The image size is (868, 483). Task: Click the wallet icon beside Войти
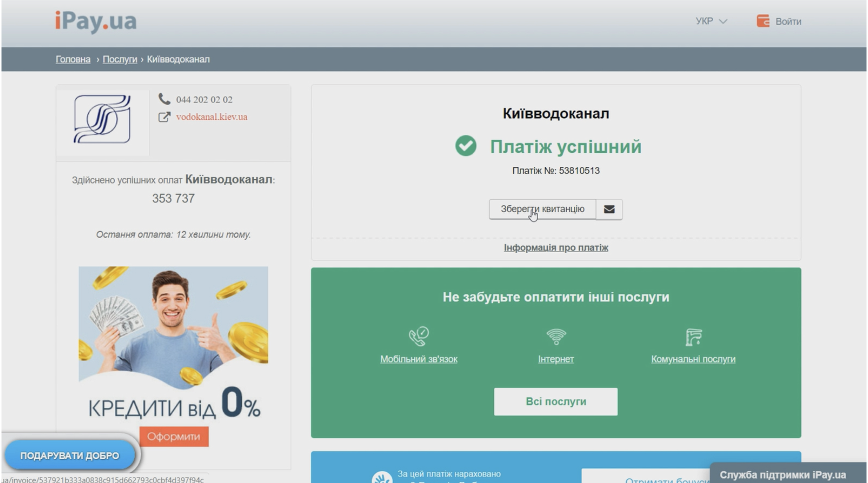(763, 21)
